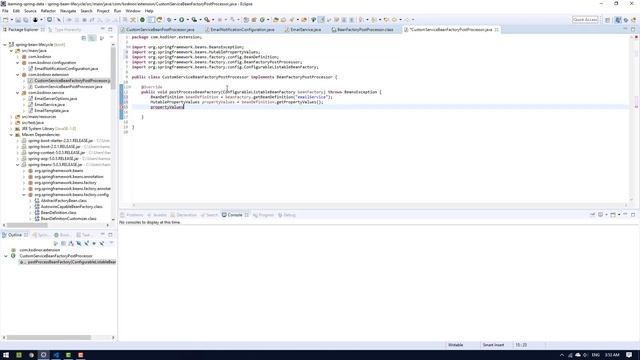Open the Project menu
The width and height of the screenshot is (640, 360).
103,11
